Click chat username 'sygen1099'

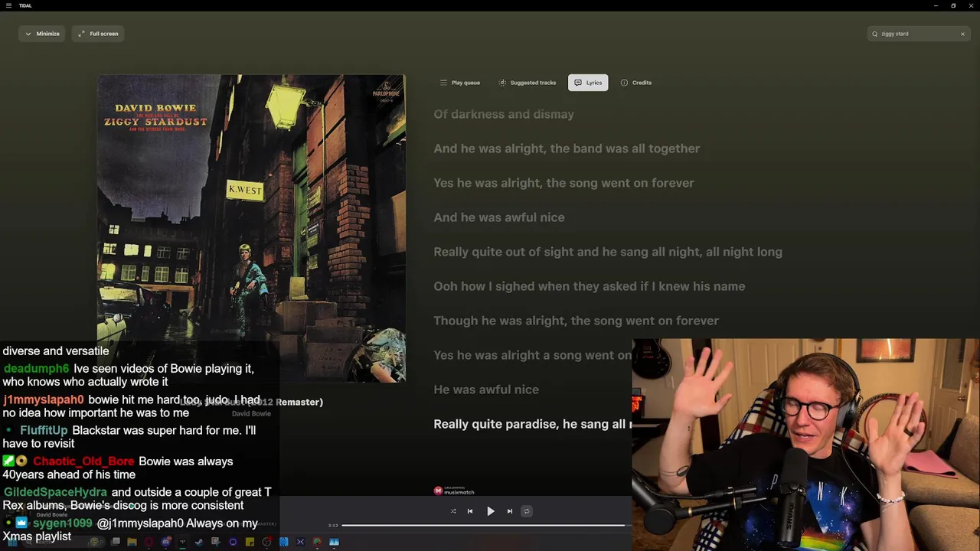62,523
